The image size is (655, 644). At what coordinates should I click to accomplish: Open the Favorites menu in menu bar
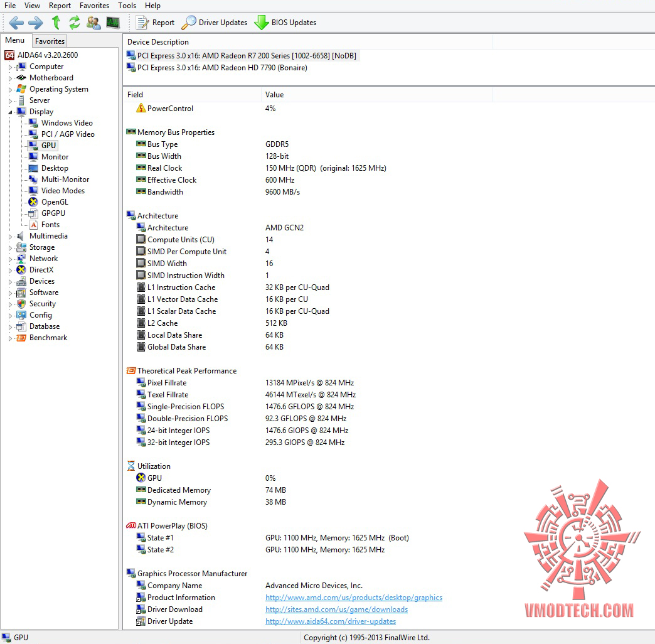pos(94,6)
